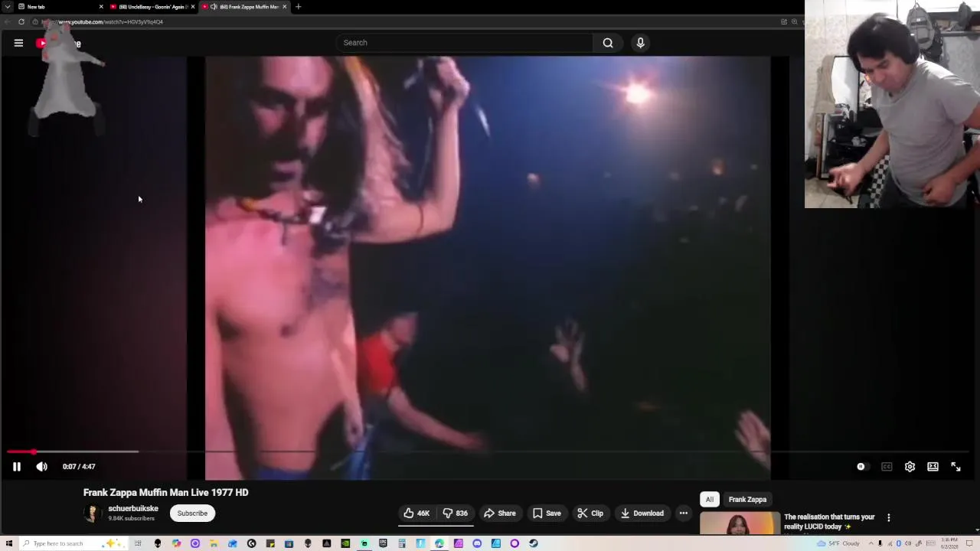This screenshot has height=551, width=980.
Task: Open the taskbar clock and date
Action: tap(949, 543)
